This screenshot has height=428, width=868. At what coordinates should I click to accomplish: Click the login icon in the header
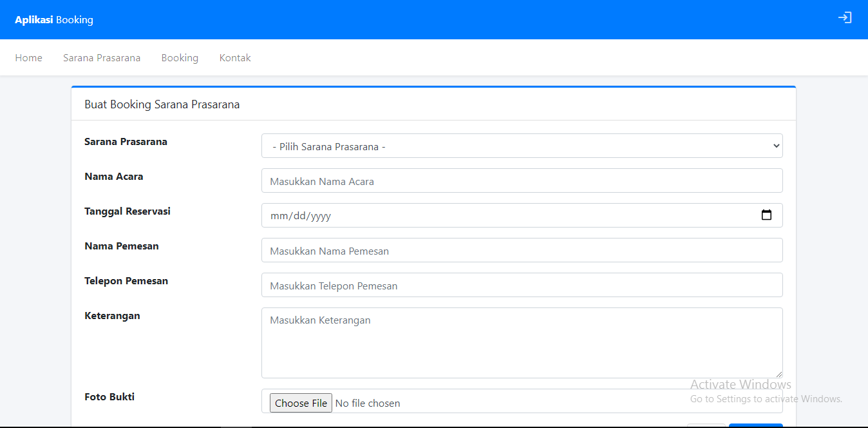click(x=844, y=18)
